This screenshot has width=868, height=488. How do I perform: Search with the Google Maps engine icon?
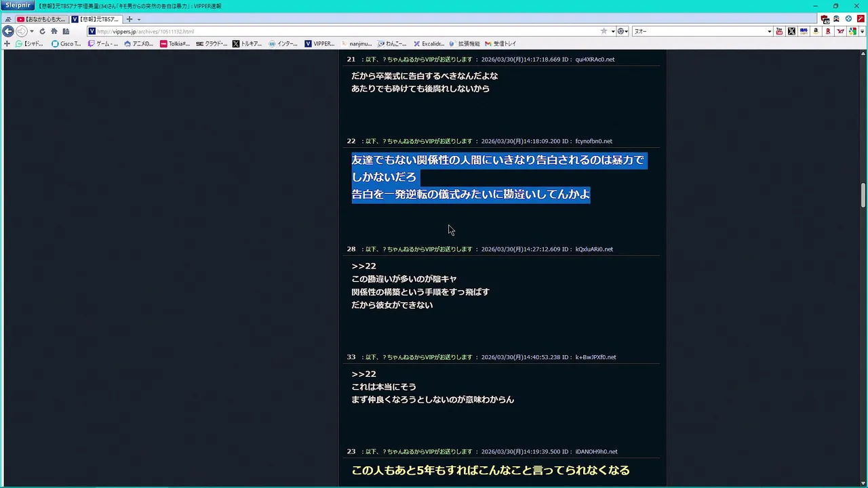(852, 31)
